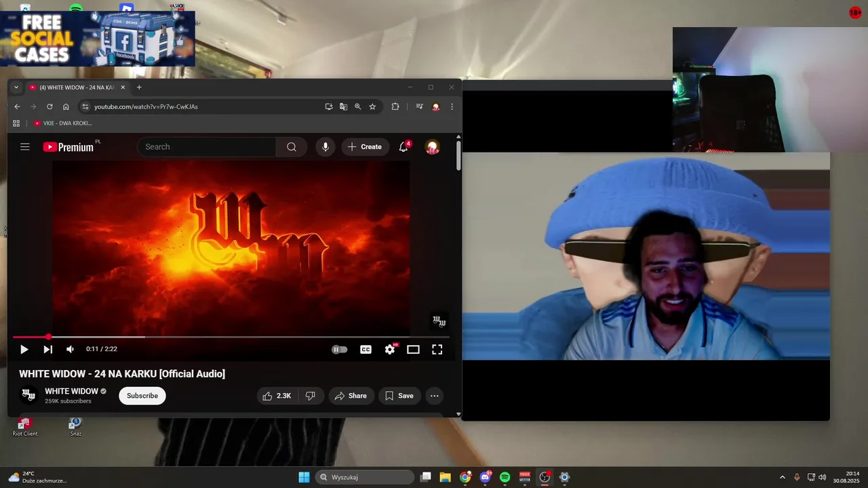Open the weather widget showing 24°C
868x488 pixels.
37,477
